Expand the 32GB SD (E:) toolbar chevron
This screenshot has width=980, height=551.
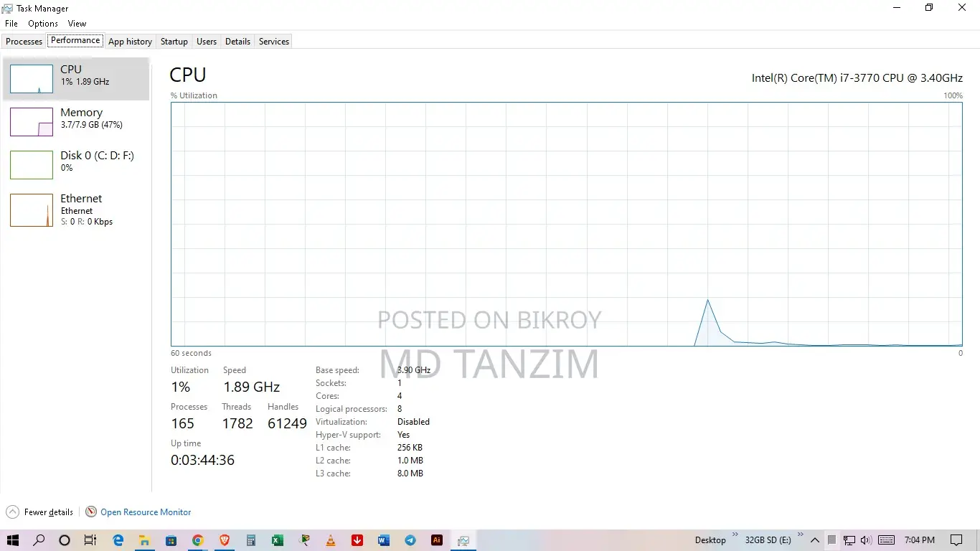[801, 535]
